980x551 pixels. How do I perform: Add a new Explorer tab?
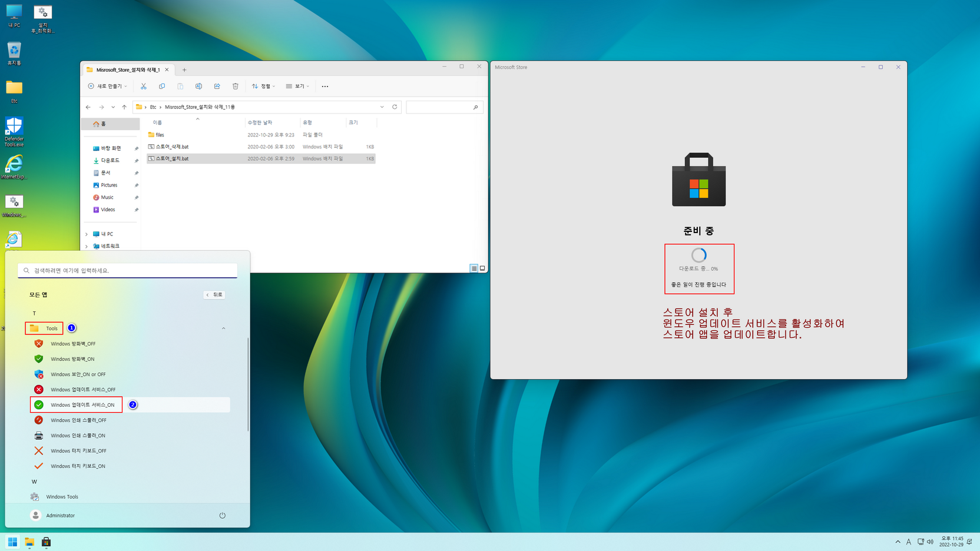point(184,70)
